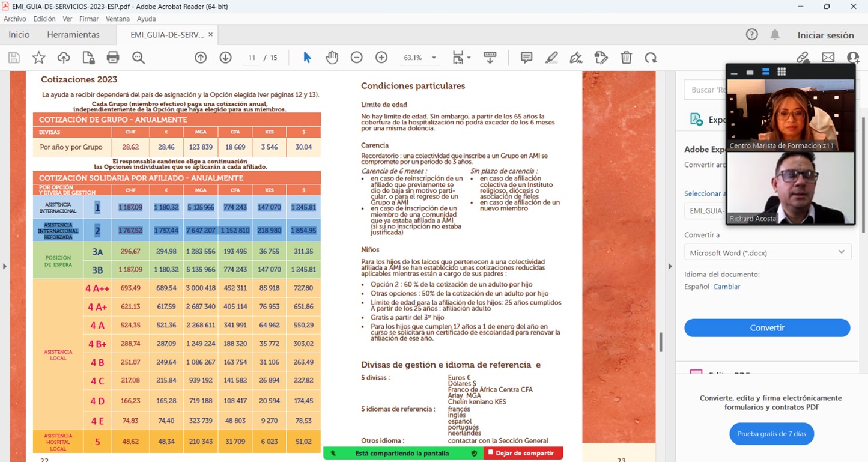
Task: Open the Ventana menu
Action: point(118,19)
